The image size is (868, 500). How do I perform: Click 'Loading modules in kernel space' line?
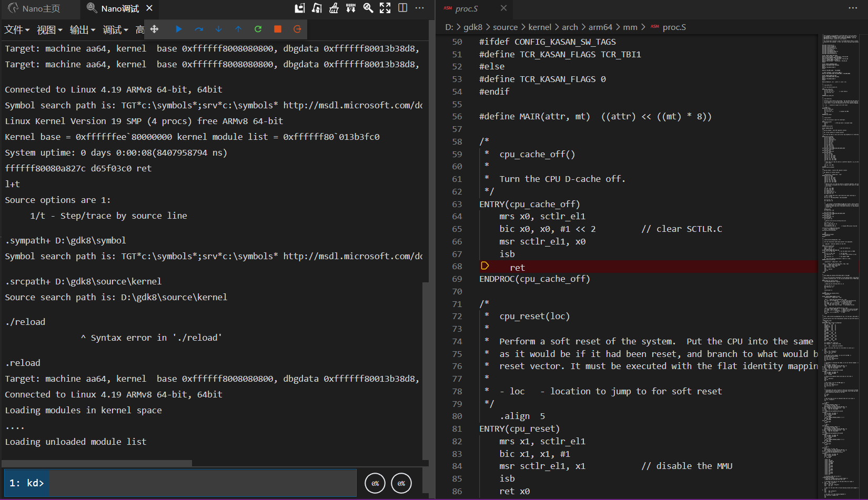pos(83,411)
